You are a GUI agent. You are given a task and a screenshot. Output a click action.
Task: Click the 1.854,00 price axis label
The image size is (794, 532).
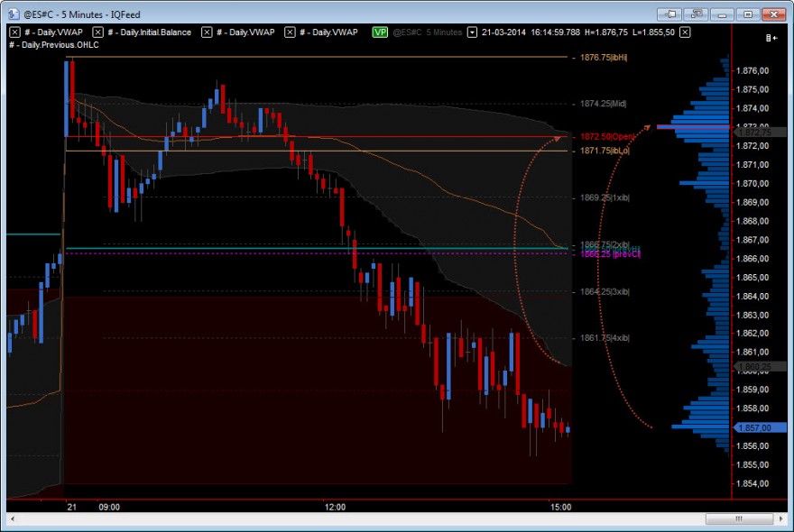pos(752,484)
